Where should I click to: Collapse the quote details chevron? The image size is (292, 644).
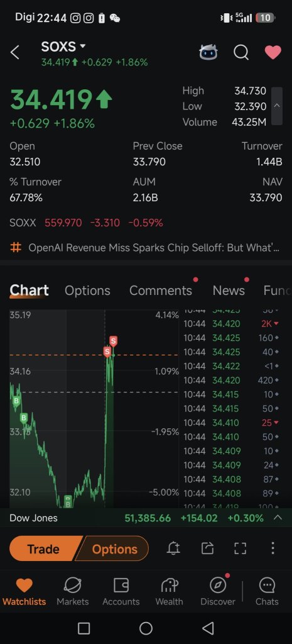coord(277,106)
